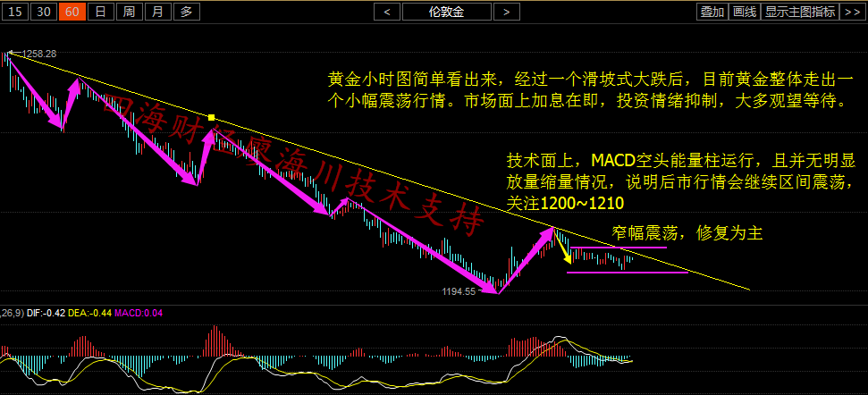
Task: Click the DIF:-0.42 indicator value
Action: [46, 313]
